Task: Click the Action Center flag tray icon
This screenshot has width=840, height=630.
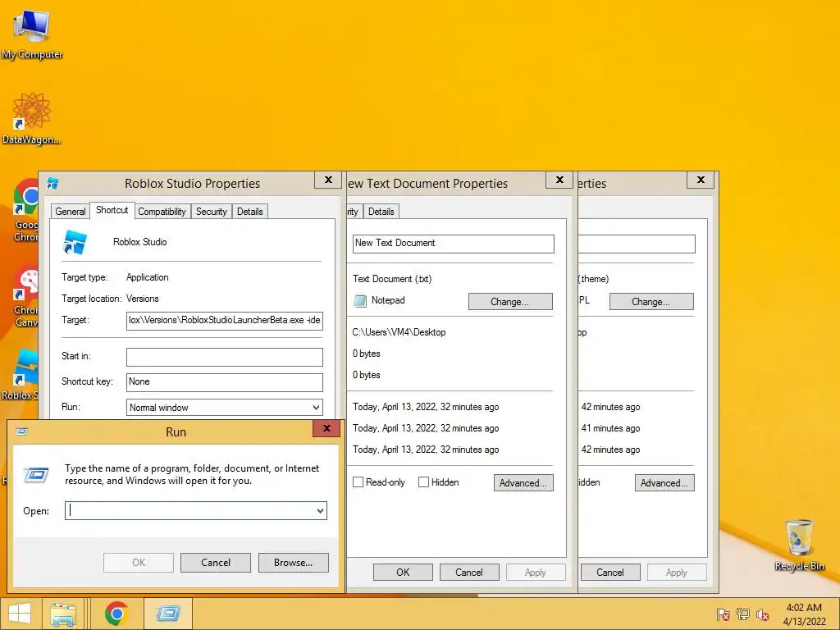Action: pyautogui.click(x=723, y=614)
